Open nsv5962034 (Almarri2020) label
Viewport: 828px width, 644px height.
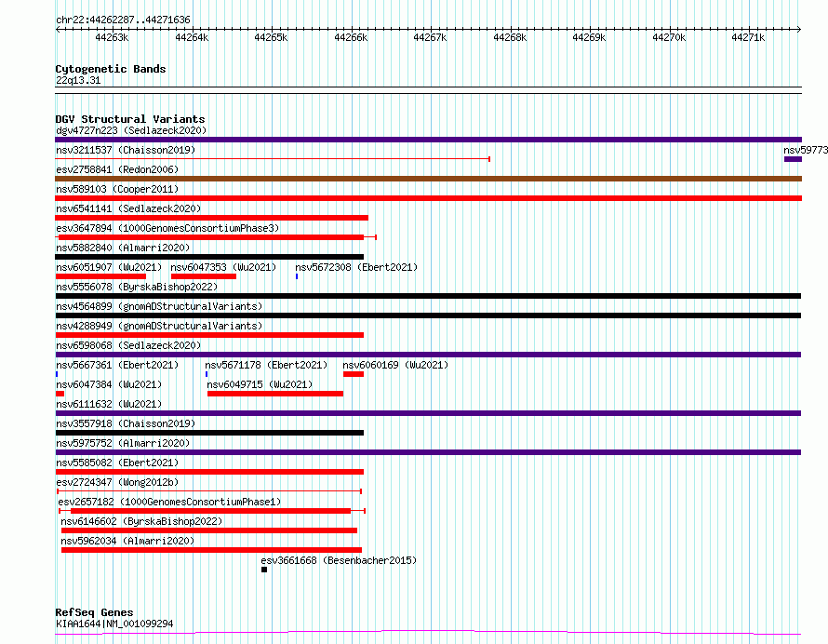click(127, 541)
